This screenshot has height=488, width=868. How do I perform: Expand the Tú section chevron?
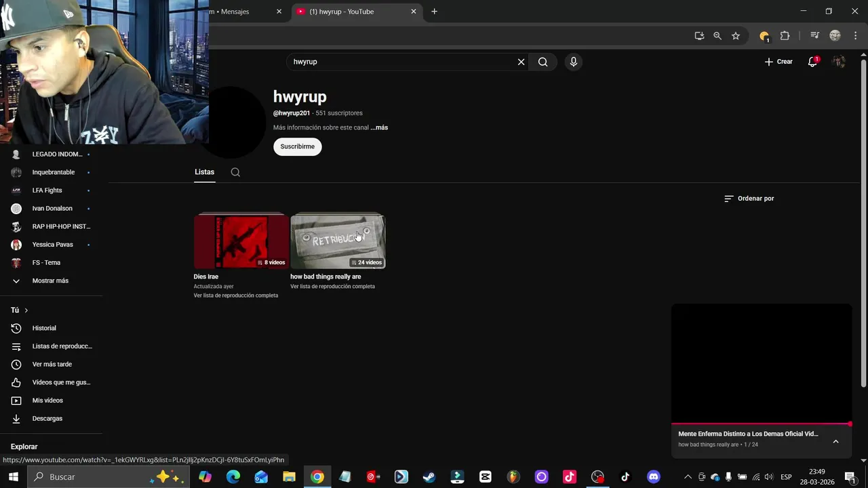coord(26,310)
